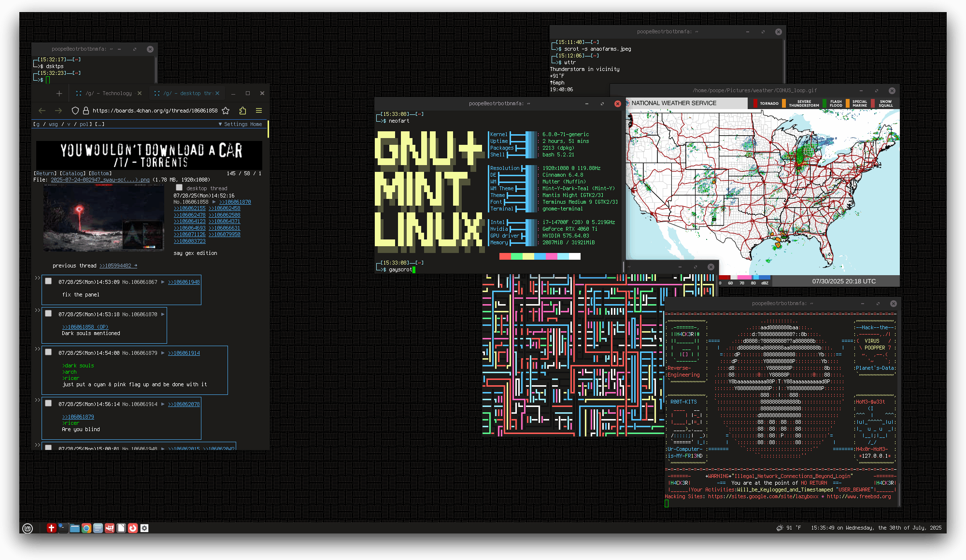Open the file link 2025-07-24-082947_sway-sc(...).png
This screenshot has width=966, height=560.
[100, 180]
